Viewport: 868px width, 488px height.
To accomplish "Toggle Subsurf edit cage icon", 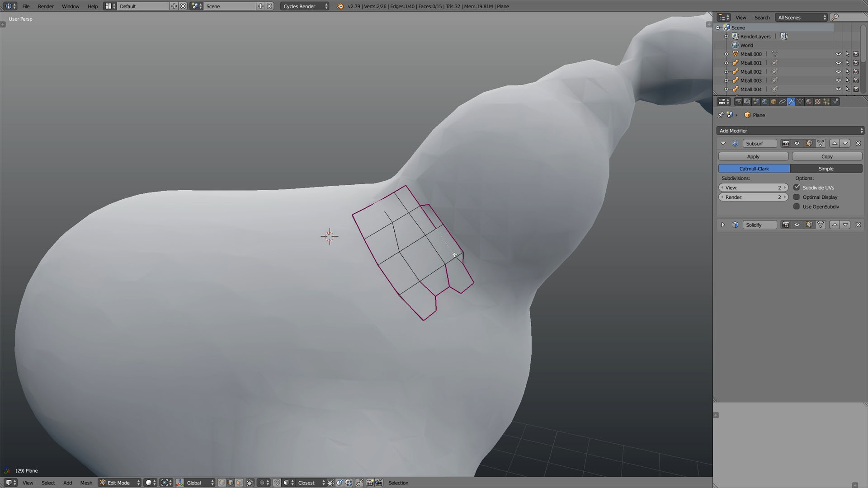I will (821, 143).
